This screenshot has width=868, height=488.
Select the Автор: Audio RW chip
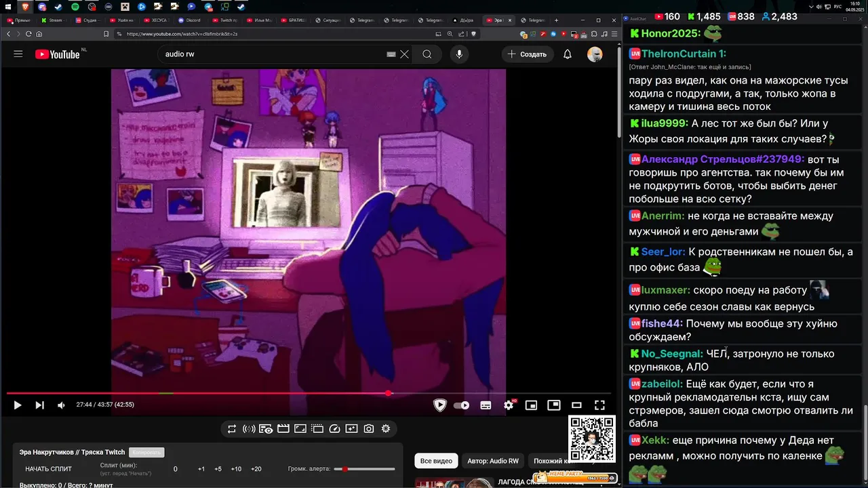pos(493,461)
